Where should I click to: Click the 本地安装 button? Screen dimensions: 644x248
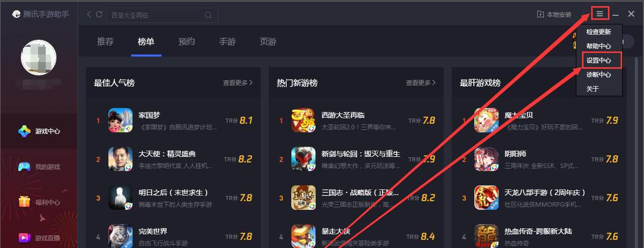click(554, 15)
